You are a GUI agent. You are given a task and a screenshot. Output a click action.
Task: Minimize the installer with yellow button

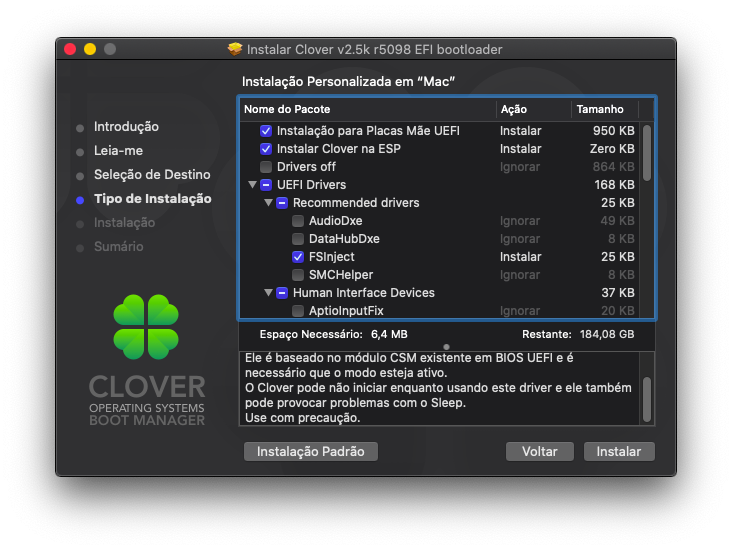tap(90, 49)
